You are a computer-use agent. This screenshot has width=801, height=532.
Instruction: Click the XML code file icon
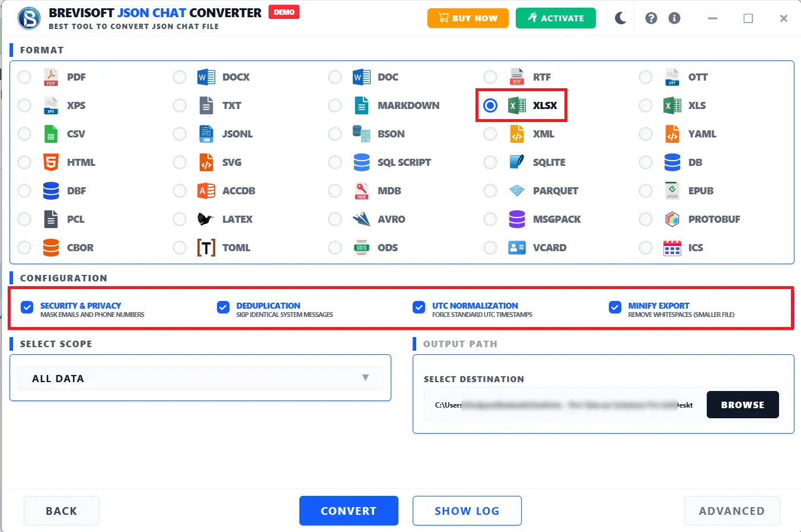click(517, 134)
